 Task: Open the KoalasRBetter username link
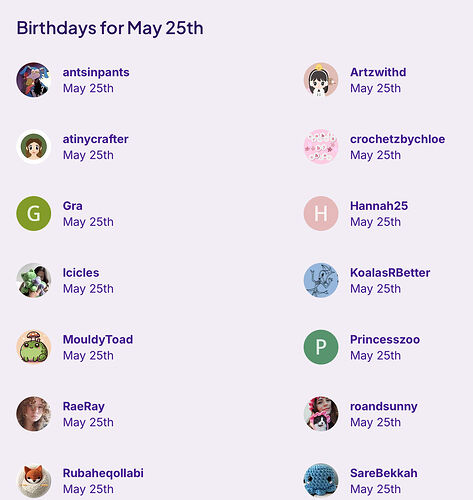390,273
